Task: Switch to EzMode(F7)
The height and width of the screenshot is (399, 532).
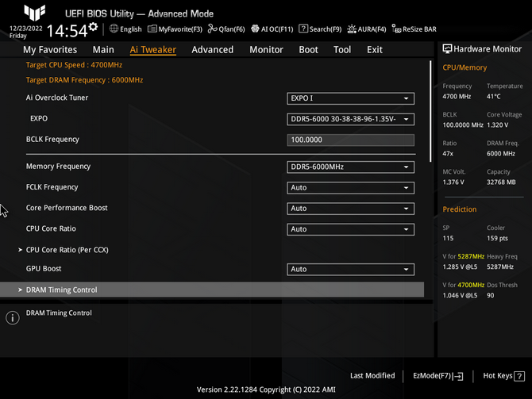Action: 438,376
